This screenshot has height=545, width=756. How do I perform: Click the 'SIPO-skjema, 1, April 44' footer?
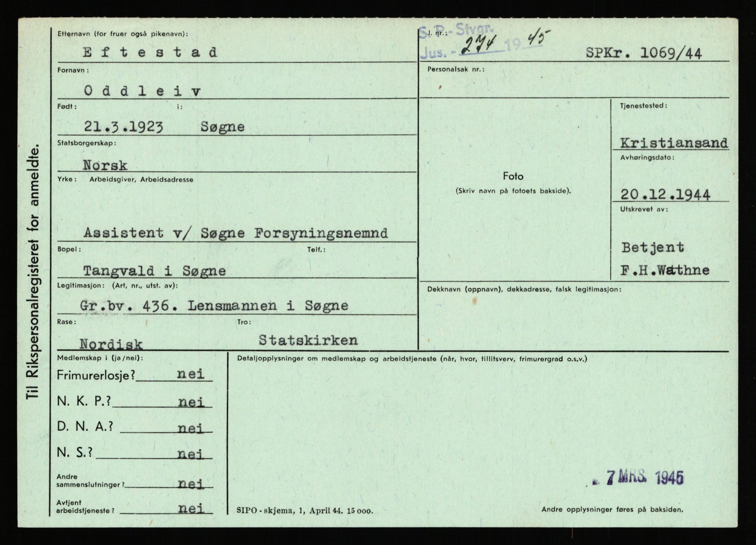point(305,511)
